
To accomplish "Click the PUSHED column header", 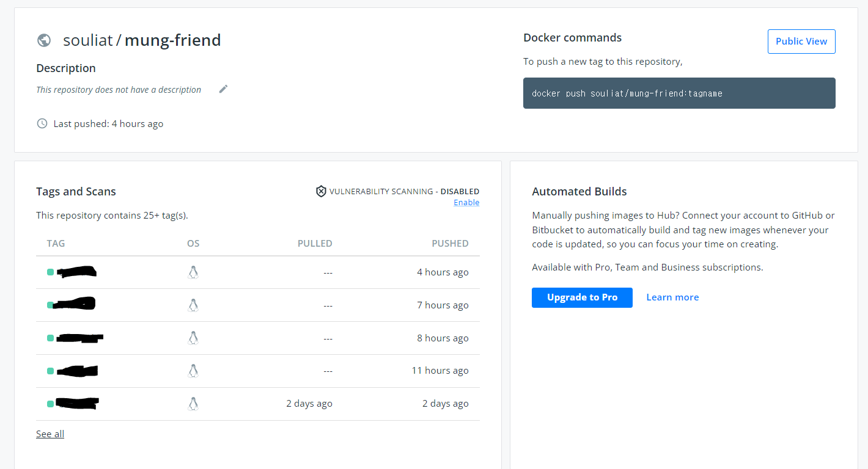I will pos(450,243).
